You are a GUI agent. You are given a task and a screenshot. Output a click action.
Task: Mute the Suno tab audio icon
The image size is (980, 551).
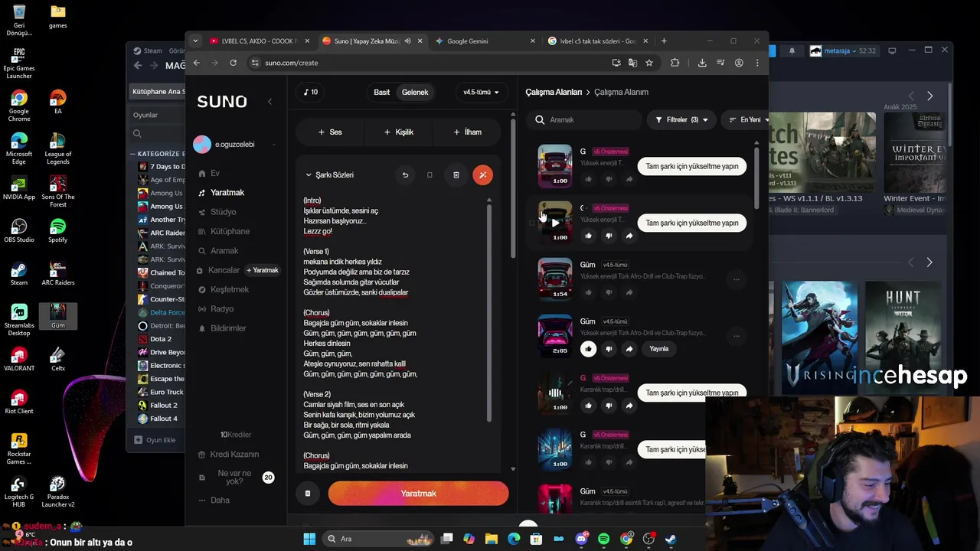408,41
